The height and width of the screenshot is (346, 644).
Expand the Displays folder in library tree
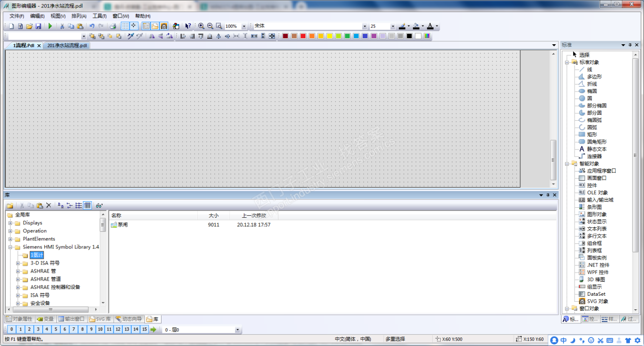coord(10,223)
